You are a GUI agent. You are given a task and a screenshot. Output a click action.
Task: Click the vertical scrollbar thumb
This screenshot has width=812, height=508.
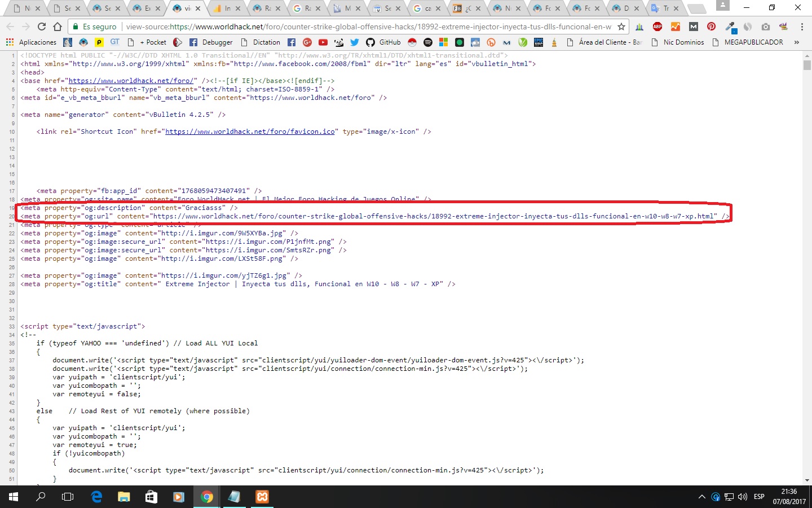807,65
